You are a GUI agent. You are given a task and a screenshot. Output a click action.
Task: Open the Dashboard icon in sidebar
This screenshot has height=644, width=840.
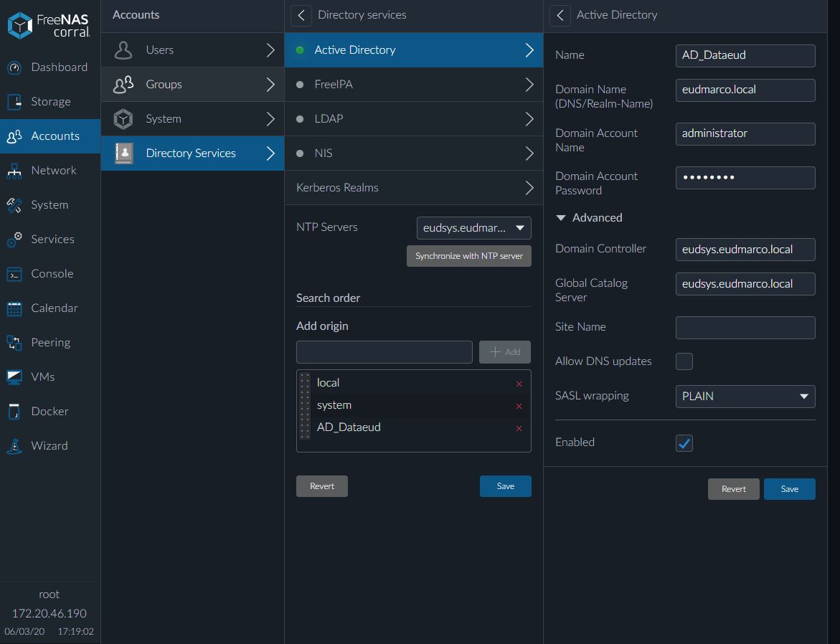[x=14, y=67]
